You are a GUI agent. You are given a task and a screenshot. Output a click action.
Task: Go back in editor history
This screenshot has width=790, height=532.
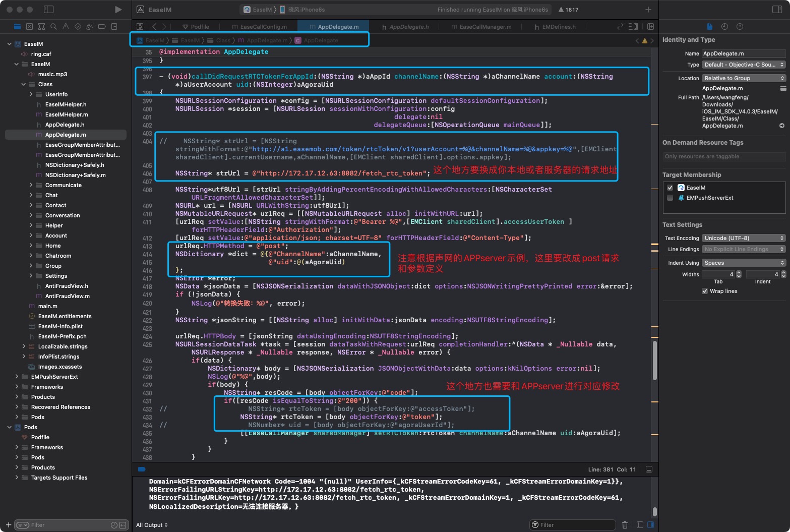click(x=154, y=27)
